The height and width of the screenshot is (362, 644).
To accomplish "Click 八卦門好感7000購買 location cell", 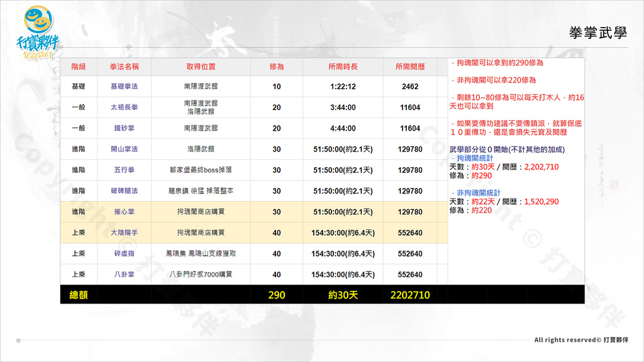I will click(x=201, y=275).
